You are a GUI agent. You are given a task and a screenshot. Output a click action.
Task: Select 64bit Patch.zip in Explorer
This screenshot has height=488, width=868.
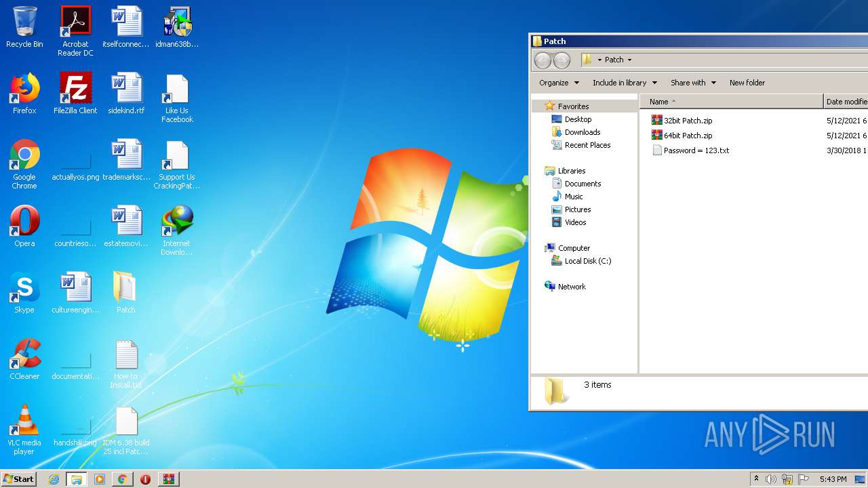click(x=682, y=136)
